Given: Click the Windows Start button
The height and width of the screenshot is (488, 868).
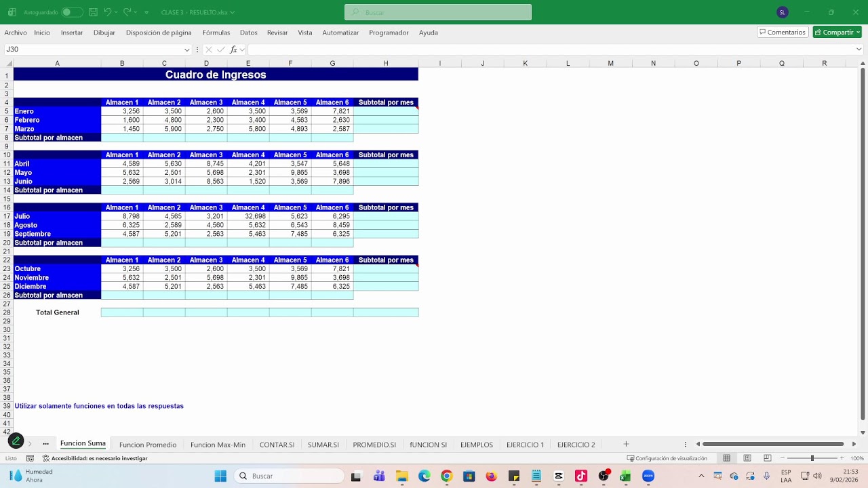Looking at the screenshot, I should tap(220, 476).
